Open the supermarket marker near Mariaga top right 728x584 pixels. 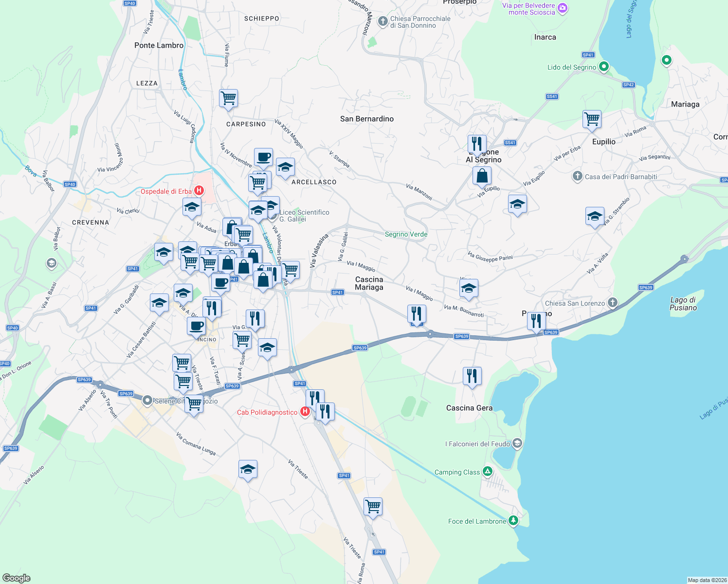click(592, 119)
